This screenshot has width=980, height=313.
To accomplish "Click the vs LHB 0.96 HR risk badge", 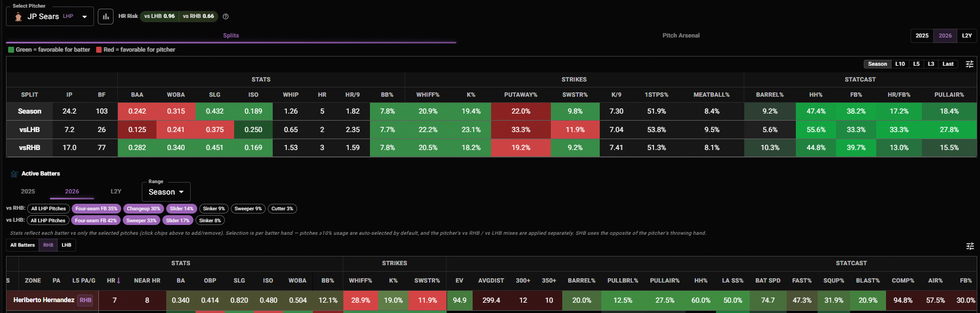I will point(159,16).
